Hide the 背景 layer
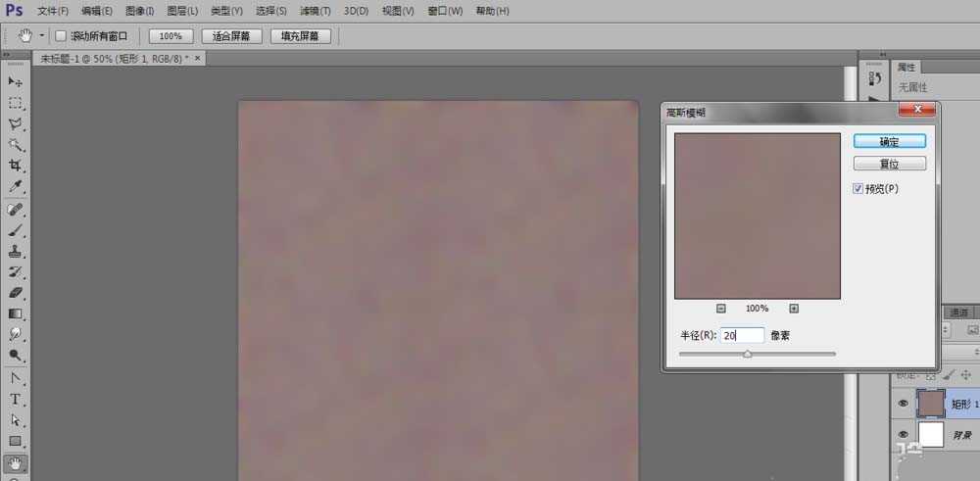 (x=902, y=435)
